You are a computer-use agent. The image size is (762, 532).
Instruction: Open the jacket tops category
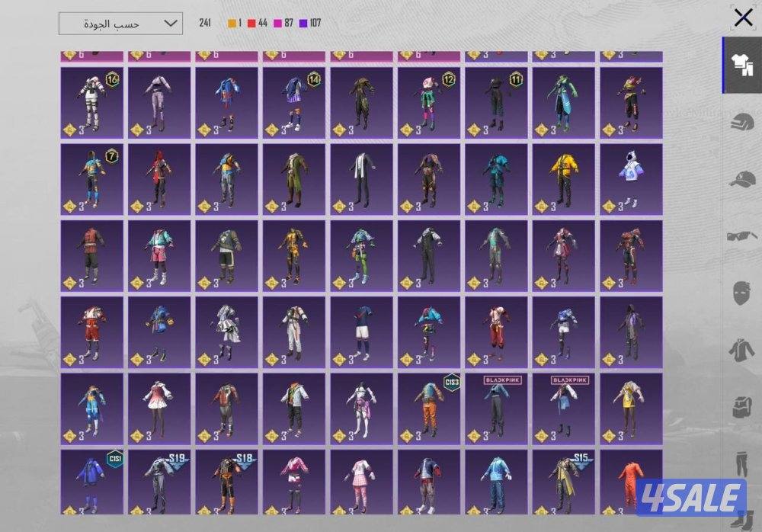[740, 350]
